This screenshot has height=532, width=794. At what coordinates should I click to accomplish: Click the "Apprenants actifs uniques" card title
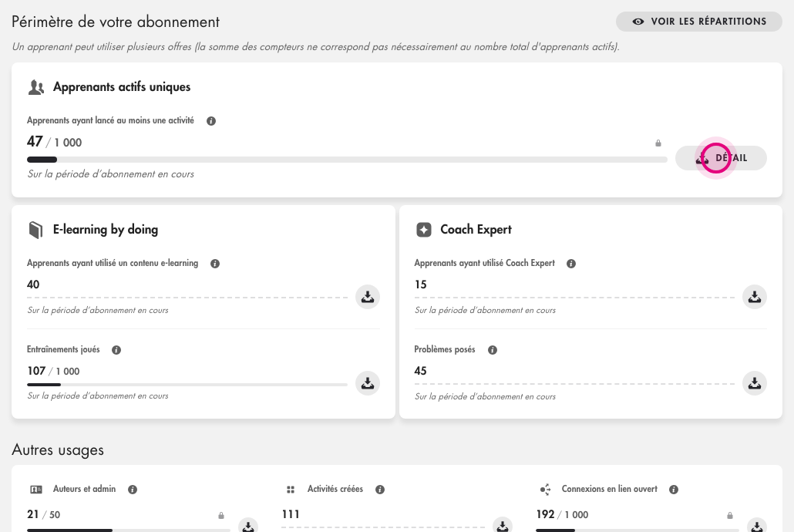click(x=122, y=87)
